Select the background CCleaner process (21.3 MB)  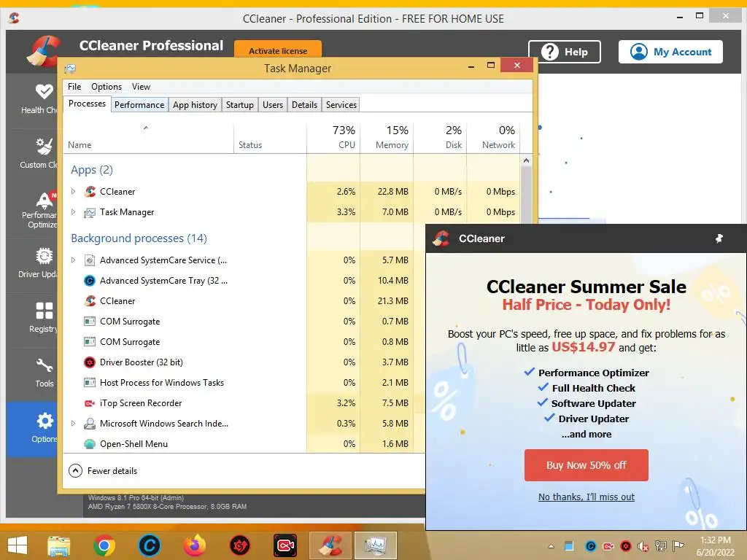click(244, 301)
